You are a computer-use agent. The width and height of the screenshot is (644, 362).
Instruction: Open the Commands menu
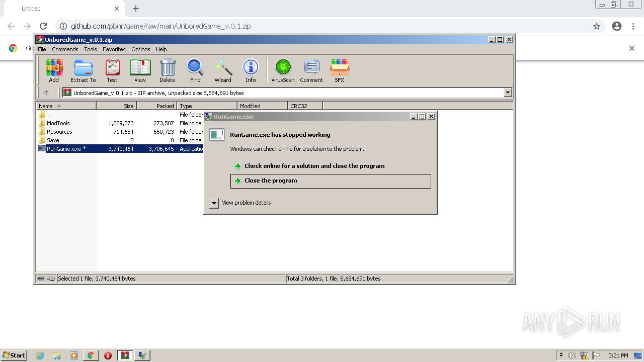point(65,49)
